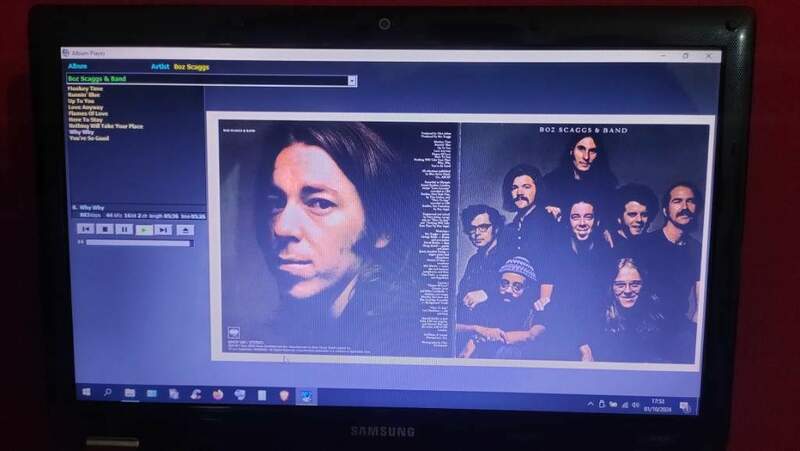Skip to the previous track

point(86,229)
